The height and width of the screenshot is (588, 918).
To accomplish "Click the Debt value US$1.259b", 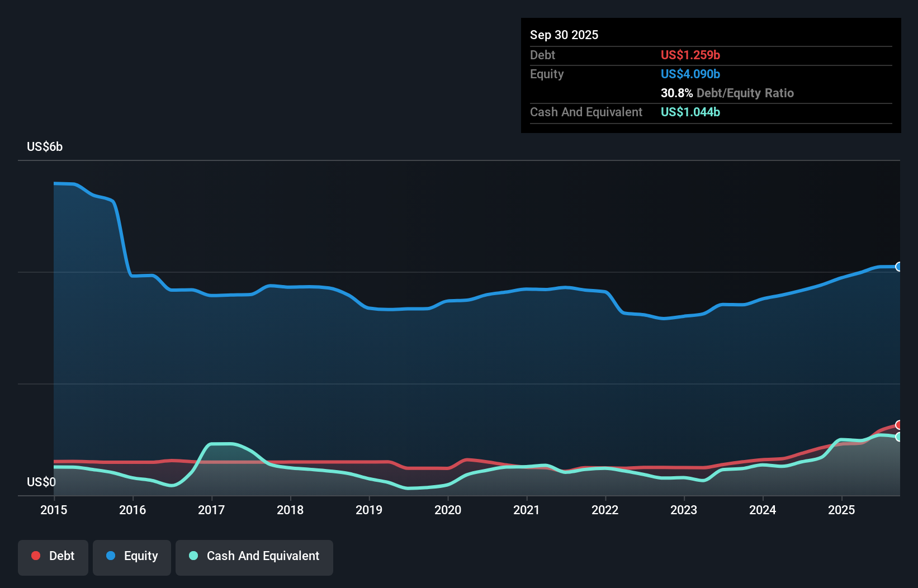I will 690,55.
